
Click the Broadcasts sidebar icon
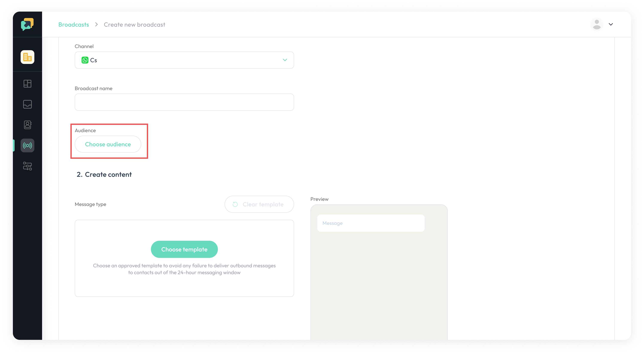27,145
